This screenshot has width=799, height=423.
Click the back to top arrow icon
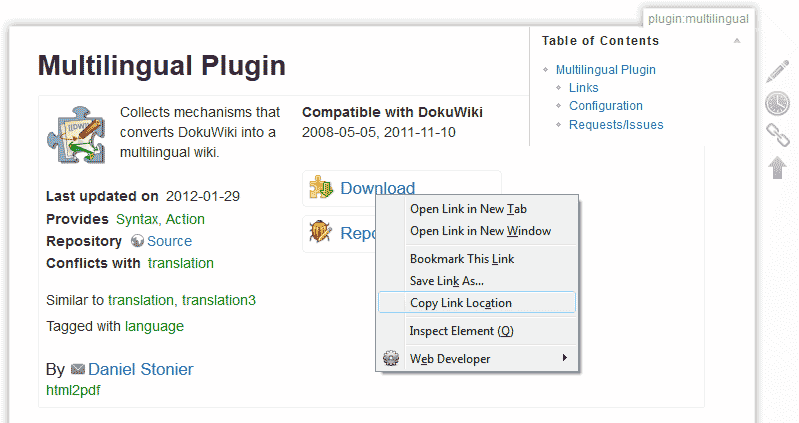coord(777,167)
